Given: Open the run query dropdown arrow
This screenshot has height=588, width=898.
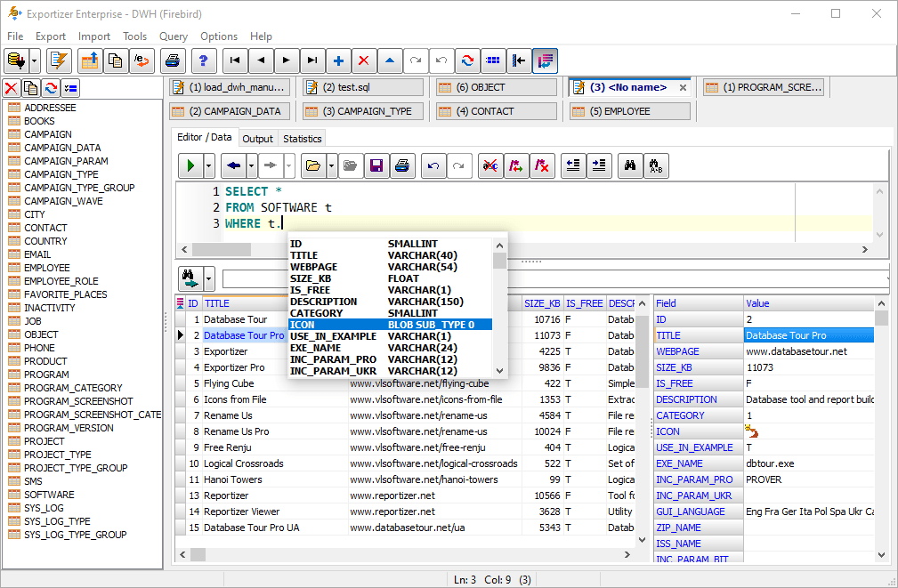Looking at the screenshot, I should [x=209, y=166].
